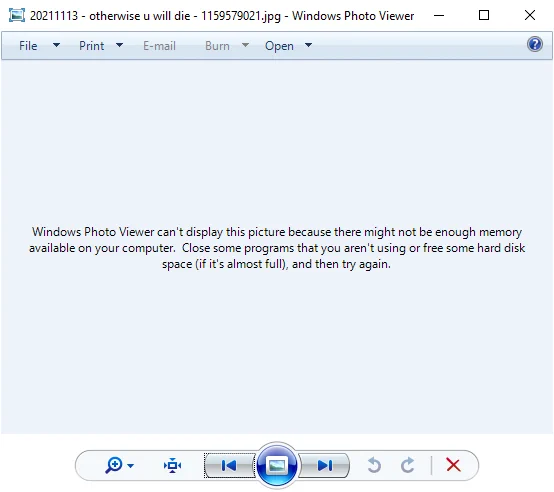Click the Photo Viewer title bar icon

(17, 15)
